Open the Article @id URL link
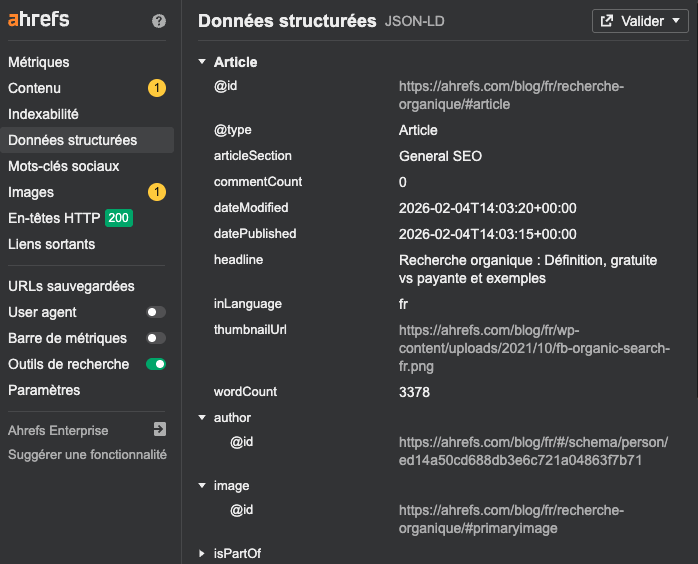 511,95
